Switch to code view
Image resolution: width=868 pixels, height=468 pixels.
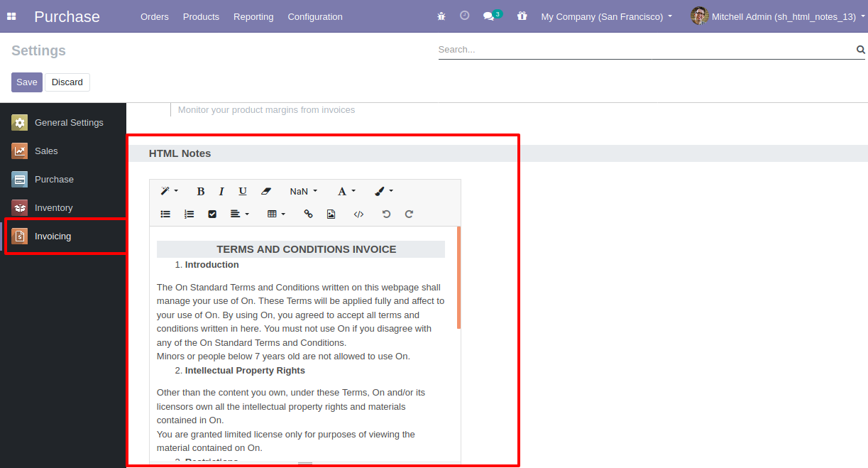pos(358,214)
